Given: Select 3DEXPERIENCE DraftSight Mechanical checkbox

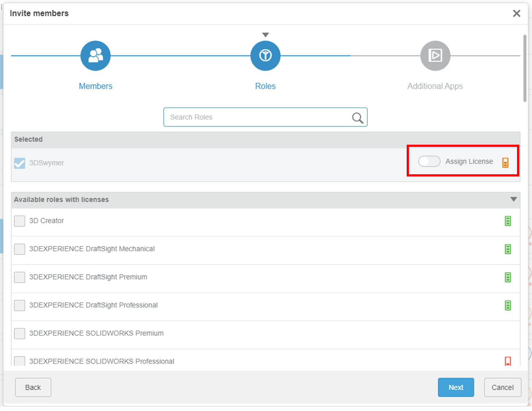Looking at the screenshot, I should pos(20,249).
